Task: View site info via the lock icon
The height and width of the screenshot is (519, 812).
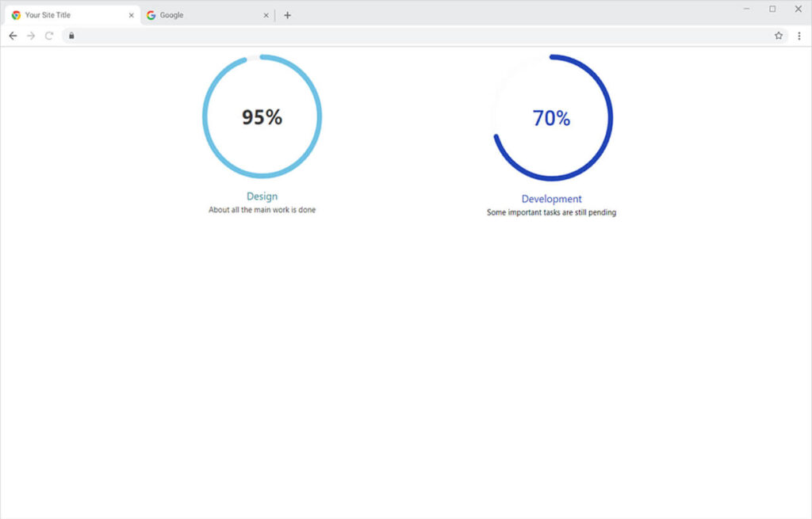Action: click(71, 36)
